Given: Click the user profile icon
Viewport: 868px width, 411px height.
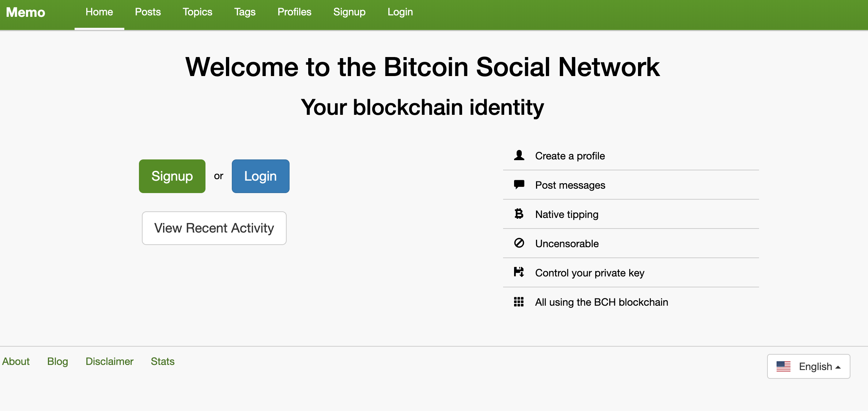Looking at the screenshot, I should pos(519,155).
